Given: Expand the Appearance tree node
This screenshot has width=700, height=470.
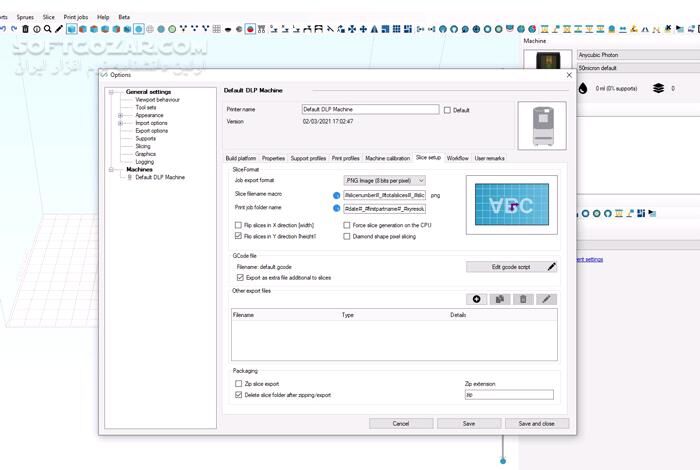Looking at the screenshot, I should click(x=120, y=115).
